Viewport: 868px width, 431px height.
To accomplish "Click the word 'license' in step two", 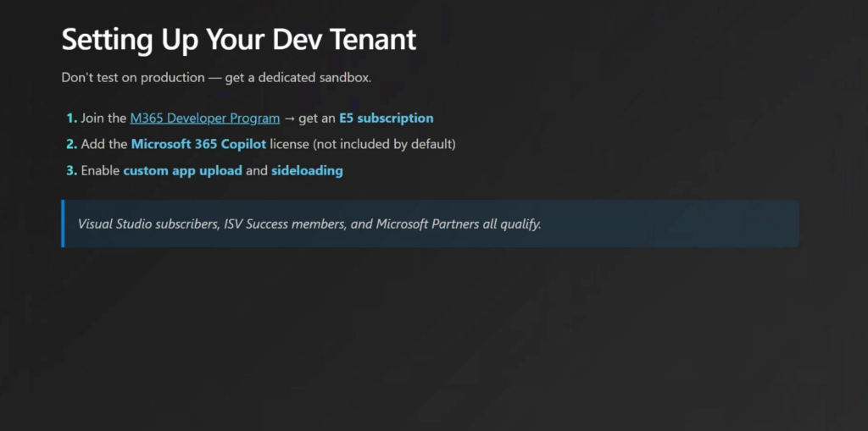I will point(290,144).
